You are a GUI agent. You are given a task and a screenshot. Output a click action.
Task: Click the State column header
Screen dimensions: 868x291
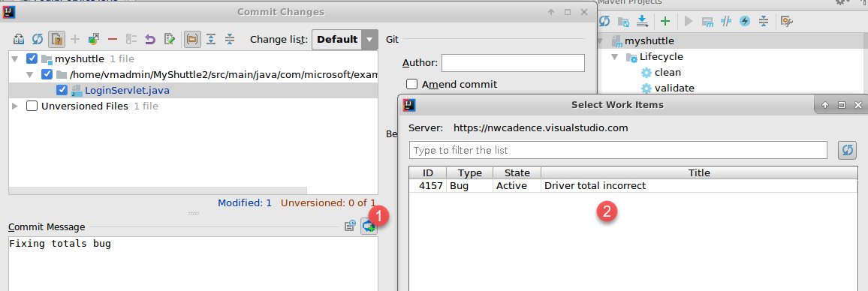[517, 173]
